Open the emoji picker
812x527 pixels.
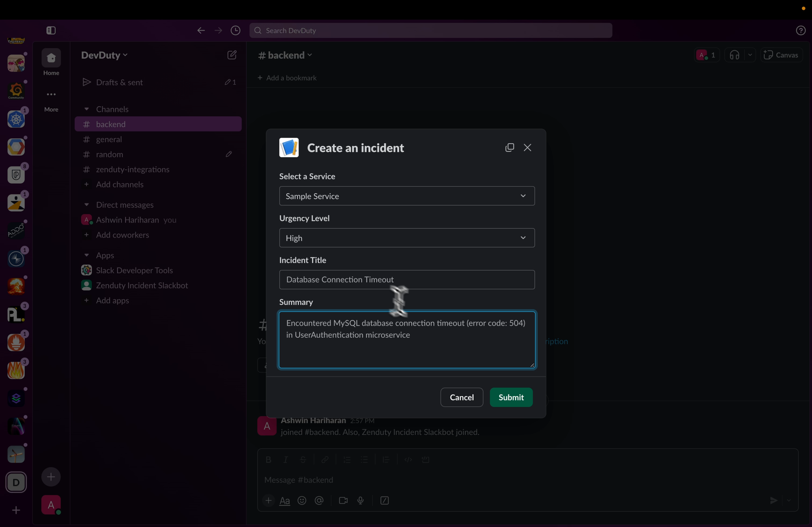pyautogui.click(x=302, y=501)
